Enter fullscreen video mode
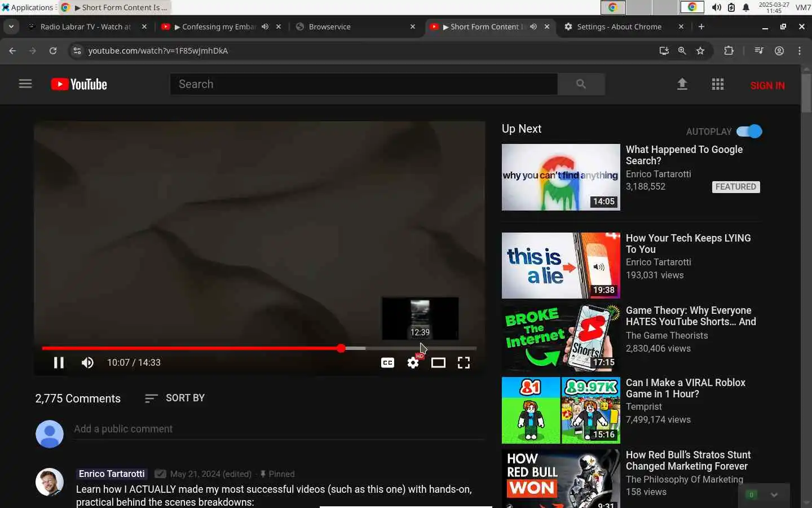This screenshot has height=508, width=812. coord(464,362)
